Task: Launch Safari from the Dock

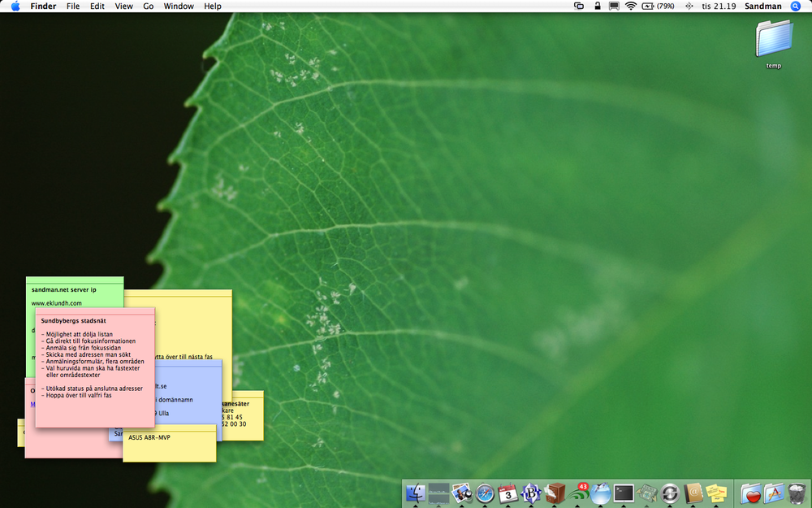Action: tap(485, 493)
